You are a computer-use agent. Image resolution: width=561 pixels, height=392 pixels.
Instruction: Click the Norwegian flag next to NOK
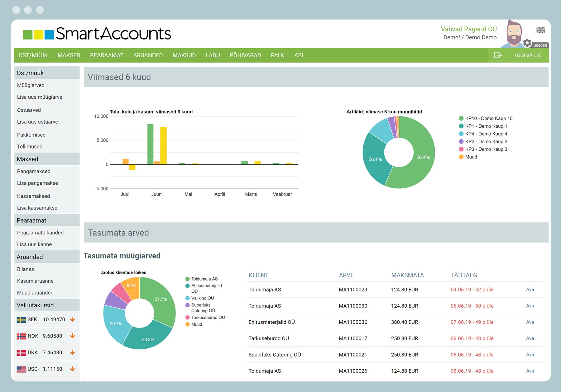21,336
